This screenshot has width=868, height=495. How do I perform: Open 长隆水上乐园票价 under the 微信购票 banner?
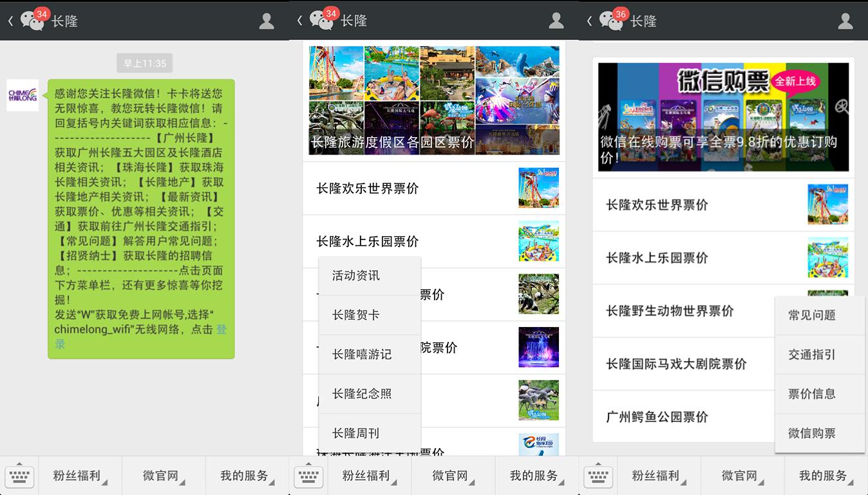pos(724,257)
